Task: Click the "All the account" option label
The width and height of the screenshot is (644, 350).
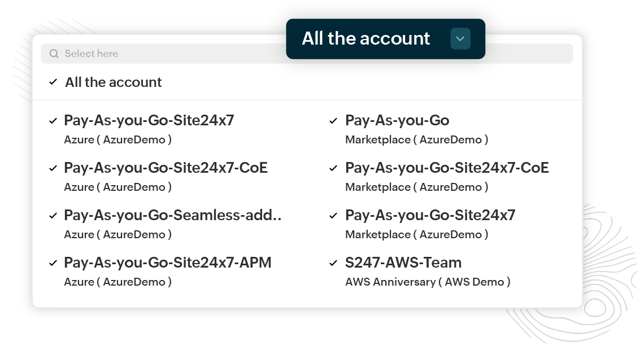Action: 114,82
